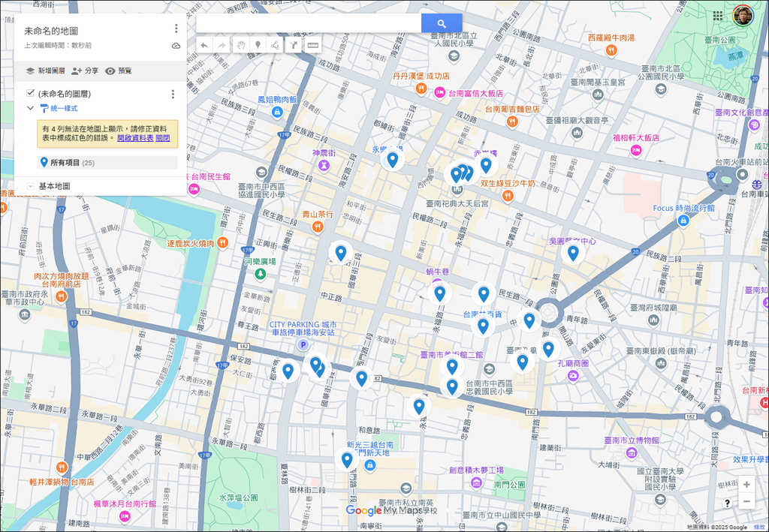Click the blue search button
Viewport: 769px width, 532px height.
[x=442, y=23]
